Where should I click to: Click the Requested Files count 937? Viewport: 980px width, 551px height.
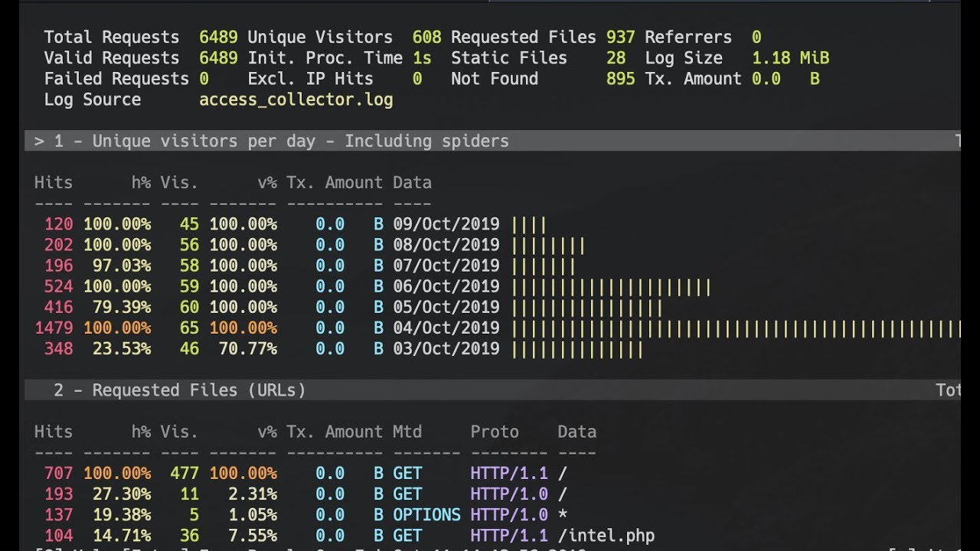point(620,37)
